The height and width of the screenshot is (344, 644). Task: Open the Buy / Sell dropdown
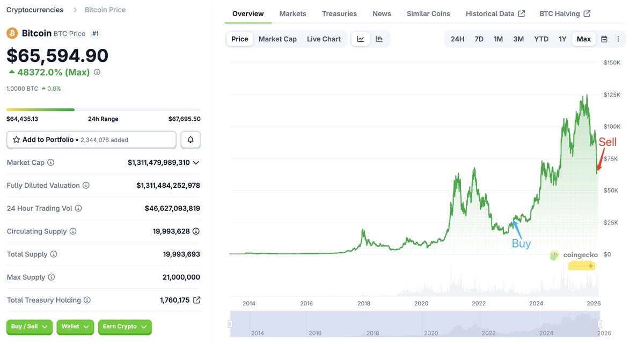[30, 327]
